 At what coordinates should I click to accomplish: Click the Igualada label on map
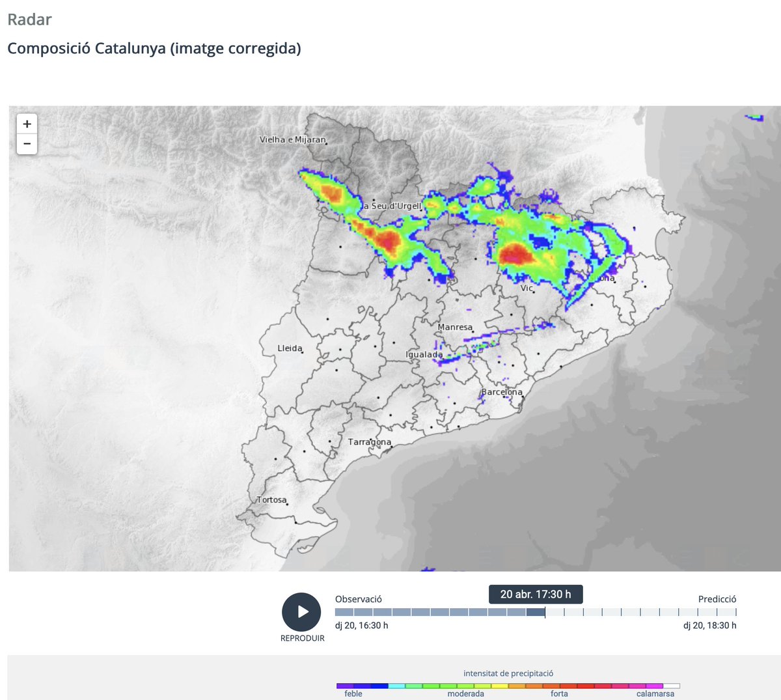(x=424, y=355)
